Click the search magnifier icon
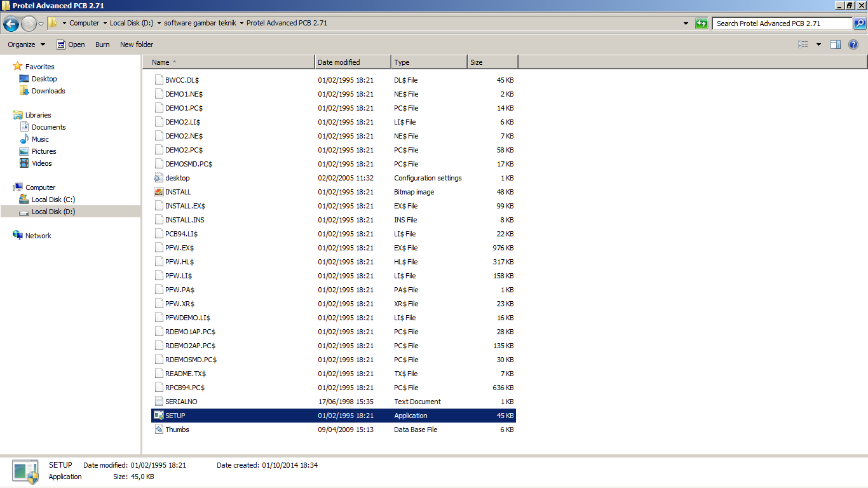The image size is (868, 488). [x=859, y=24]
